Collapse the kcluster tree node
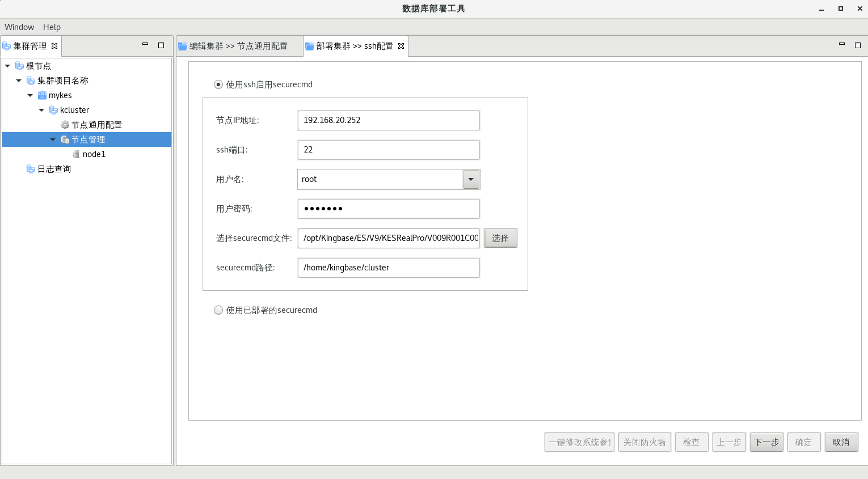Viewport: 868px width, 479px height. [x=41, y=110]
